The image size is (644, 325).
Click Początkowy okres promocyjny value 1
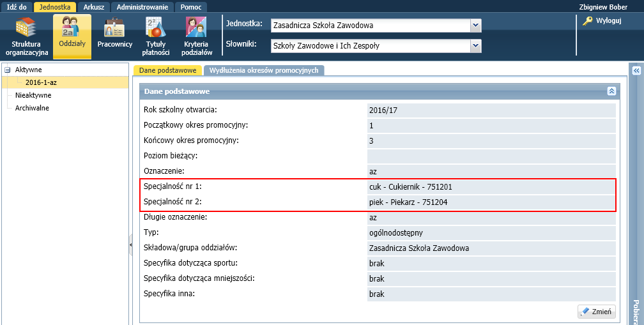[x=491, y=126]
